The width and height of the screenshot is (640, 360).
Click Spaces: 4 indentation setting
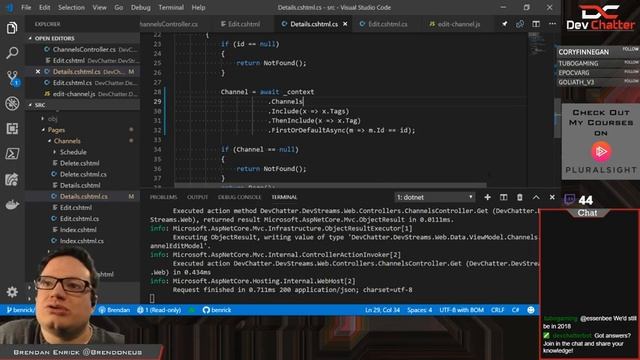click(420, 310)
